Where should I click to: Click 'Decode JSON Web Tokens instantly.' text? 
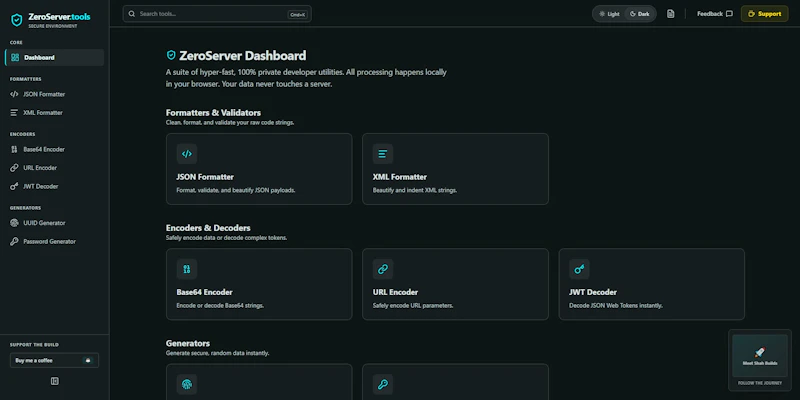click(616, 306)
